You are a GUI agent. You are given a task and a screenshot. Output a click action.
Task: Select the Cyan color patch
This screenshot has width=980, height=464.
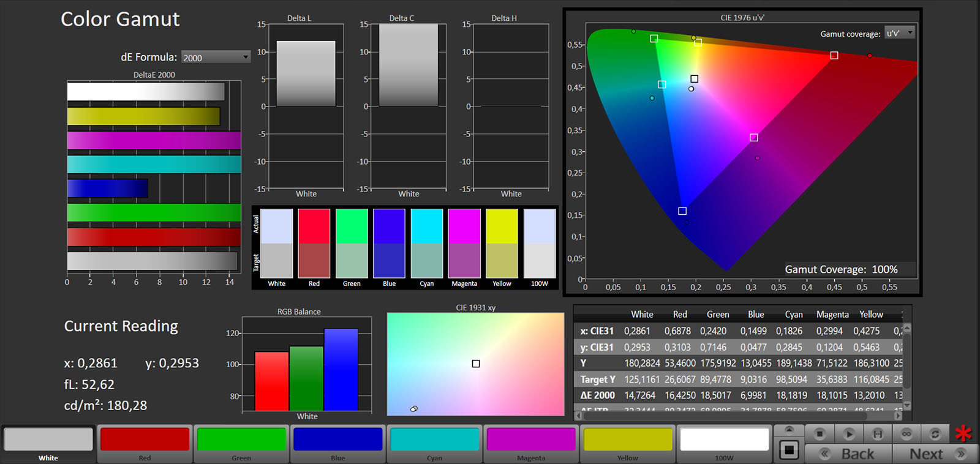(x=434, y=440)
